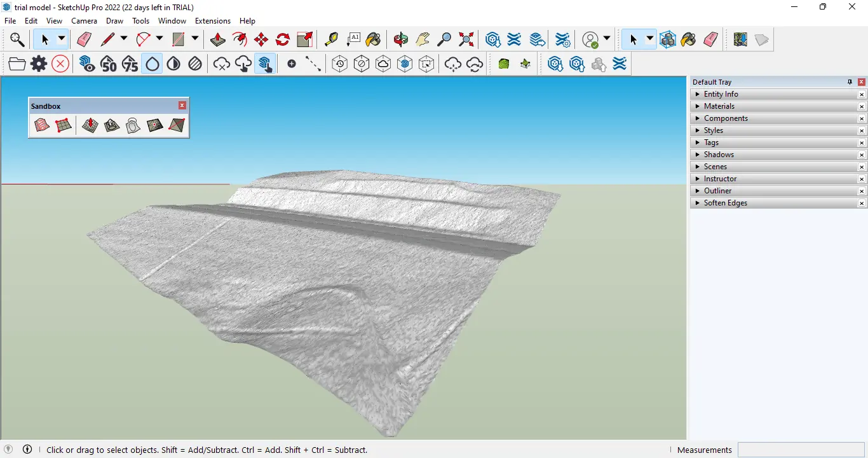Screen dimensions: 868x458
Task: Open the Extensions menu
Action: pyautogui.click(x=212, y=21)
